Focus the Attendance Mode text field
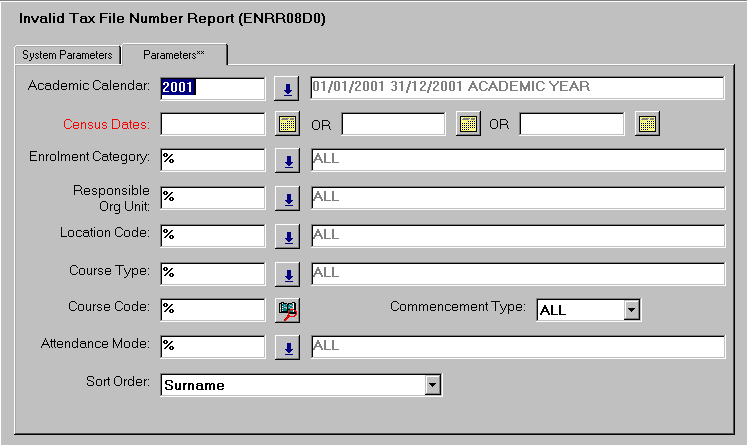This screenshot has width=747, height=445. click(x=212, y=346)
